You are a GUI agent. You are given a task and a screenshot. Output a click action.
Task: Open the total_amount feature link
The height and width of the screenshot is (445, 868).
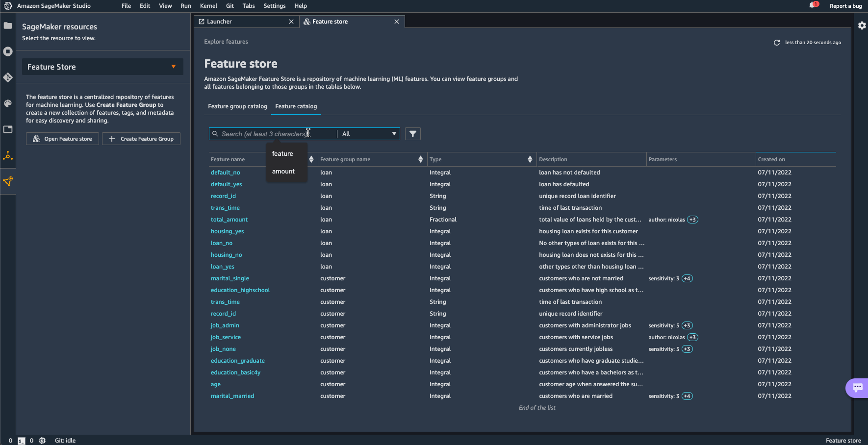click(229, 220)
